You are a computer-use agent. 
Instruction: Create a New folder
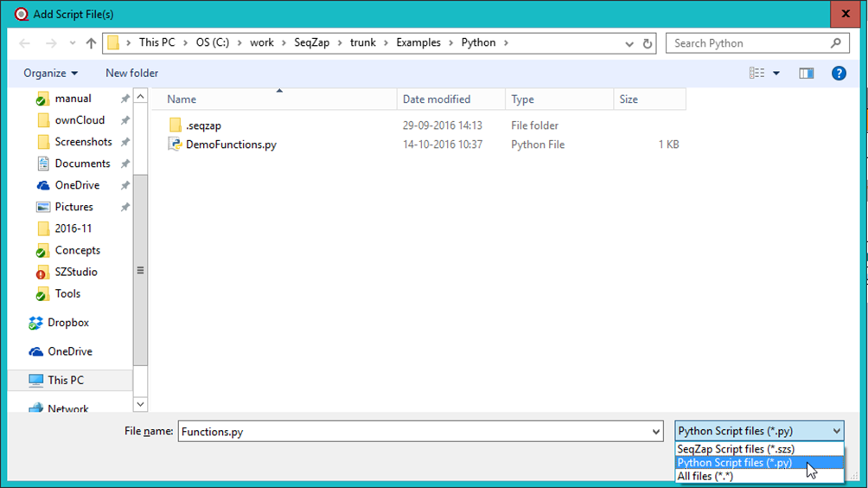click(131, 74)
